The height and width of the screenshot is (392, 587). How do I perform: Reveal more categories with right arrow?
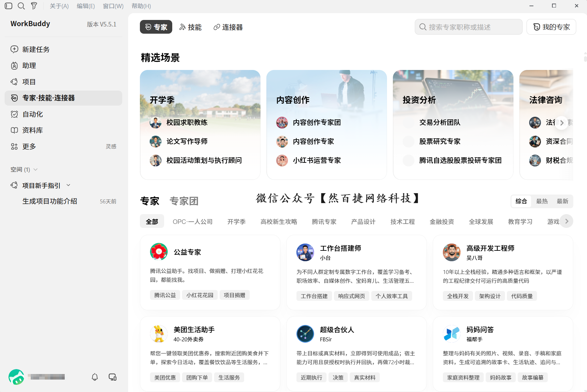(x=567, y=221)
